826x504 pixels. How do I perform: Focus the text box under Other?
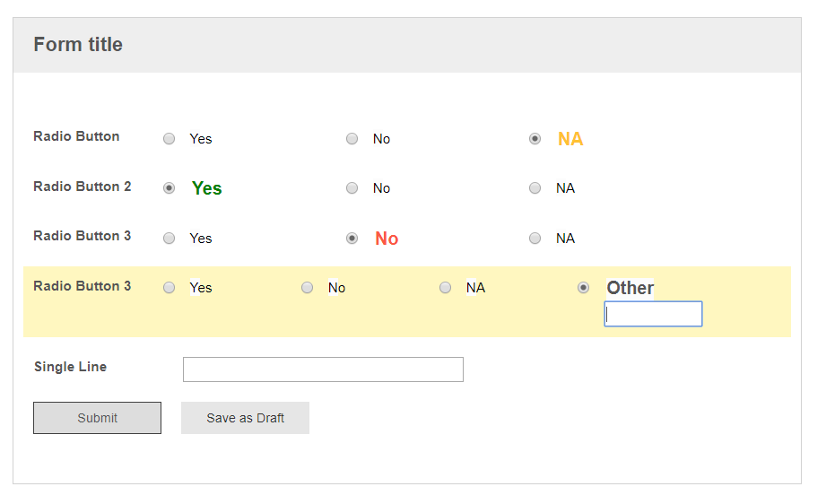point(653,314)
